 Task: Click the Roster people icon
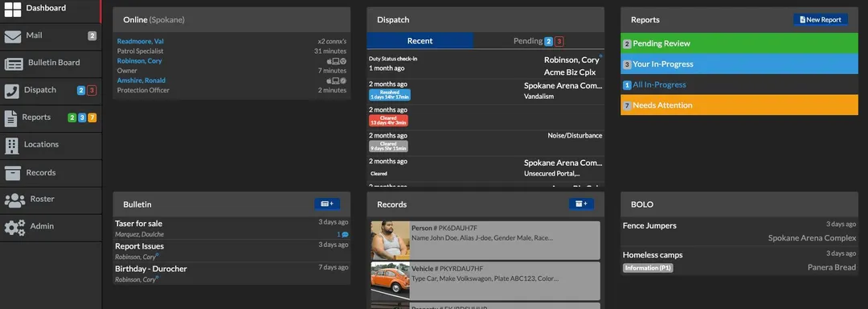click(15, 200)
